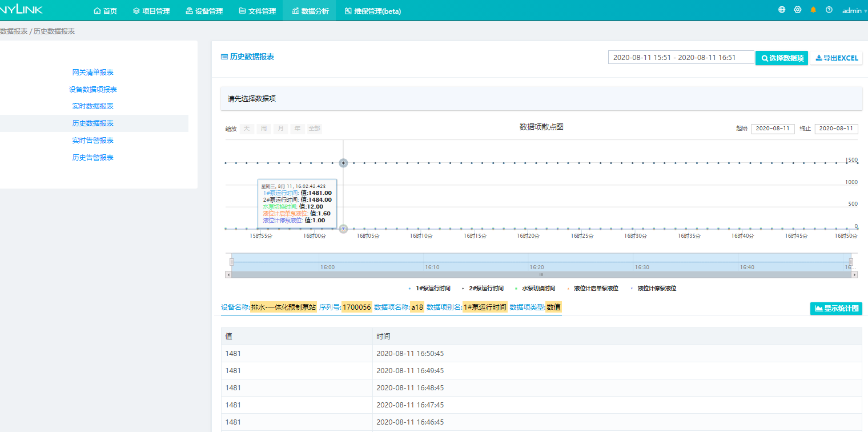Toggle 液位计启单泵液位 legend series
Image resolution: width=868 pixels, height=432 pixels.
(x=593, y=289)
